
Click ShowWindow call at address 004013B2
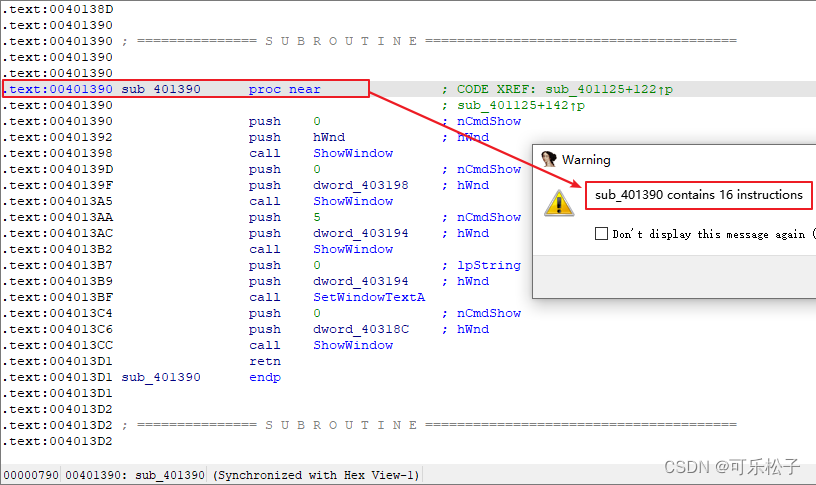point(353,249)
